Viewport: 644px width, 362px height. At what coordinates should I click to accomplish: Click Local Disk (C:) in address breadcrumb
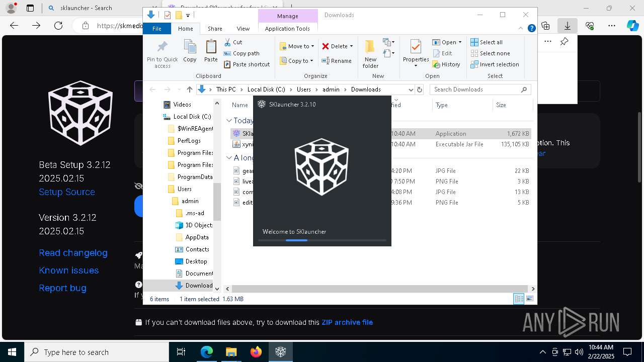266,89
